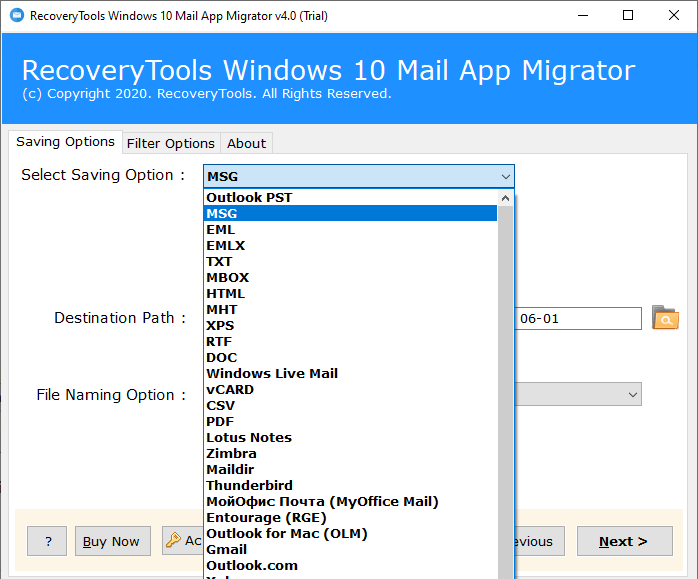Pick EML format in the dropdown list
This screenshot has height=579, width=698.
tap(350, 229)
